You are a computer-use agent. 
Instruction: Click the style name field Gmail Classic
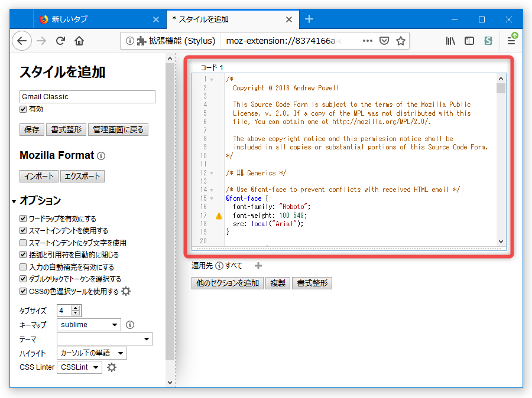[x=87, y=97]
